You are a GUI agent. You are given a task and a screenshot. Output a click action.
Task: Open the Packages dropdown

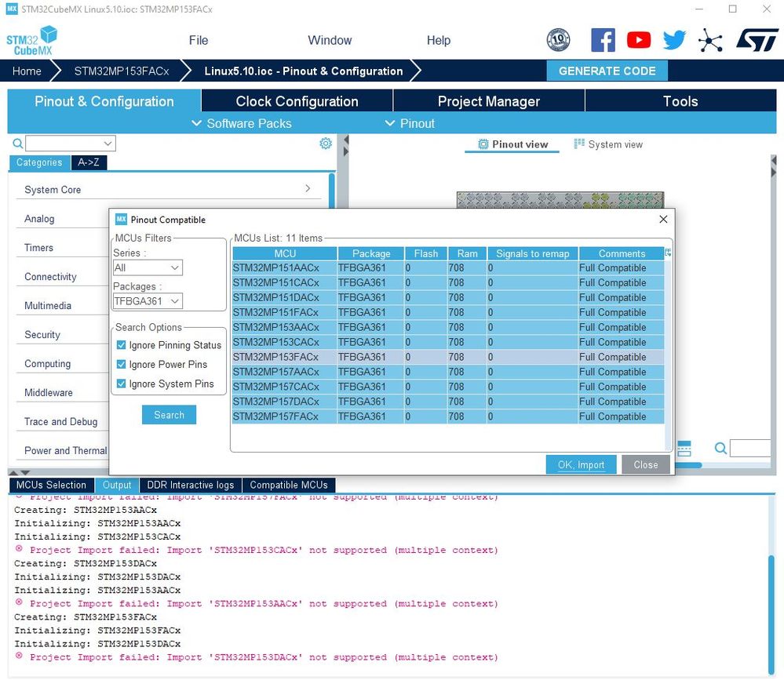coord(148,301)
